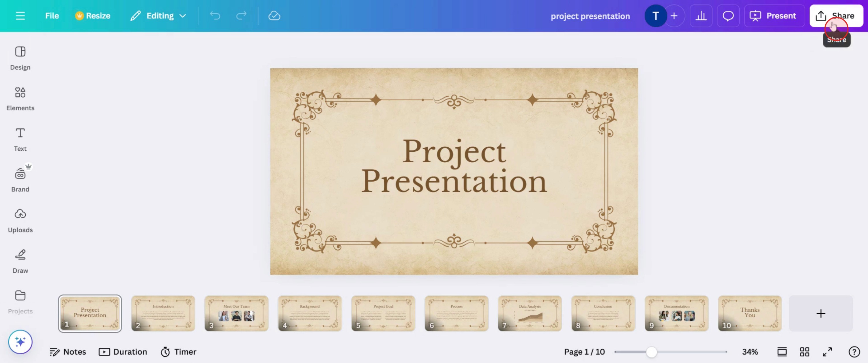Select the Data Analysis slide thumbnail
Viewport: 868px width, 363px height.
[530, 313]
